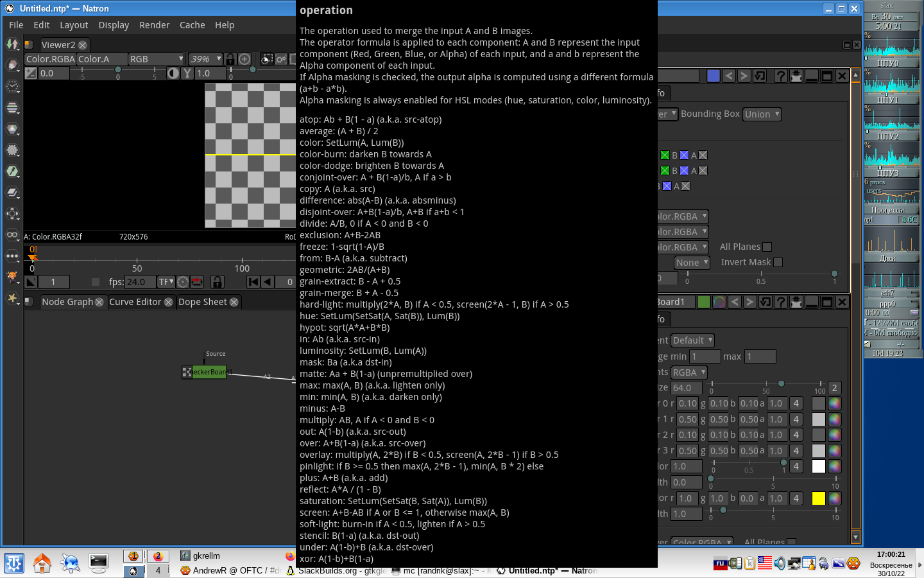This screenshot has height=578, width=924.
Task: Click the fps input field showing 24.0
Action: pyautogui.click(x=140, y=282)
